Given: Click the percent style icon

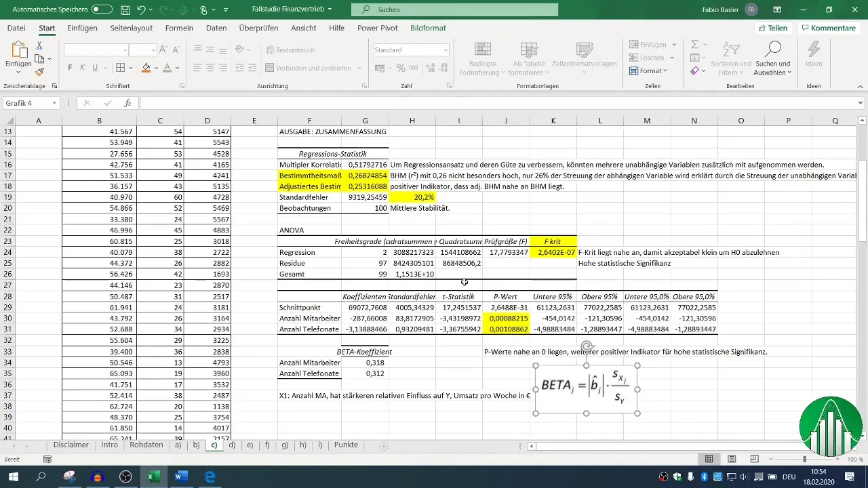Looking at the screenshot, I should [x=401, y=68].
